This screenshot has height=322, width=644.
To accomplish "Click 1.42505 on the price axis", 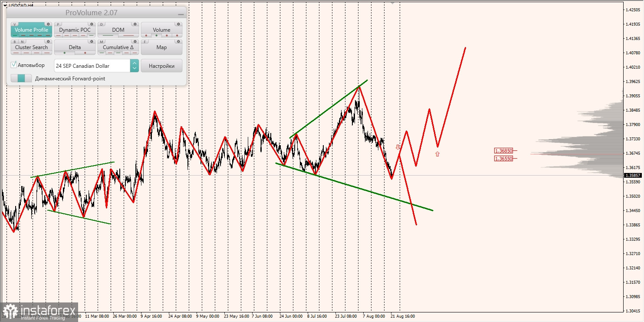I will point(633,10).
